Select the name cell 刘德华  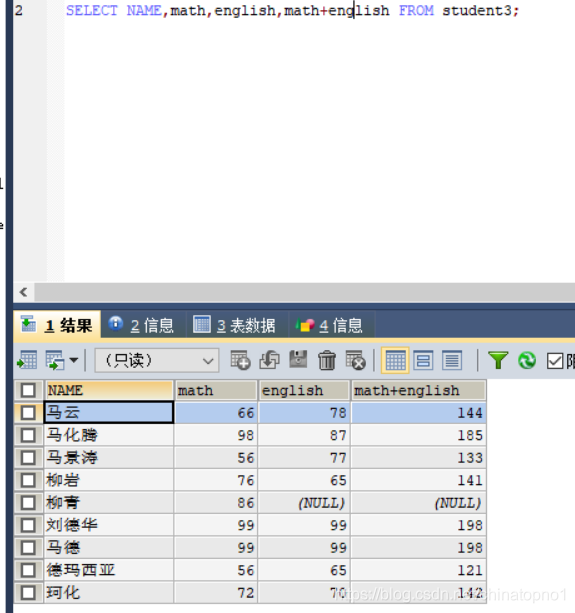[109, 525]
